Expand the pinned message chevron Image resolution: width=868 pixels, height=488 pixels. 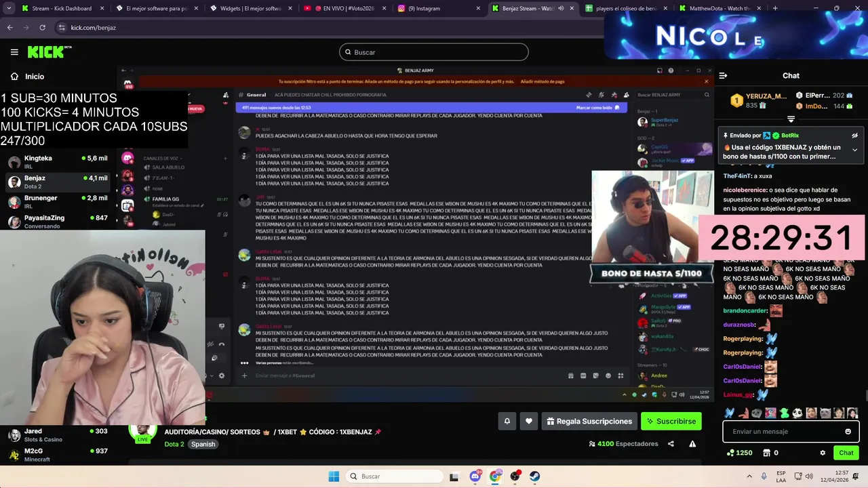[854, 150]
